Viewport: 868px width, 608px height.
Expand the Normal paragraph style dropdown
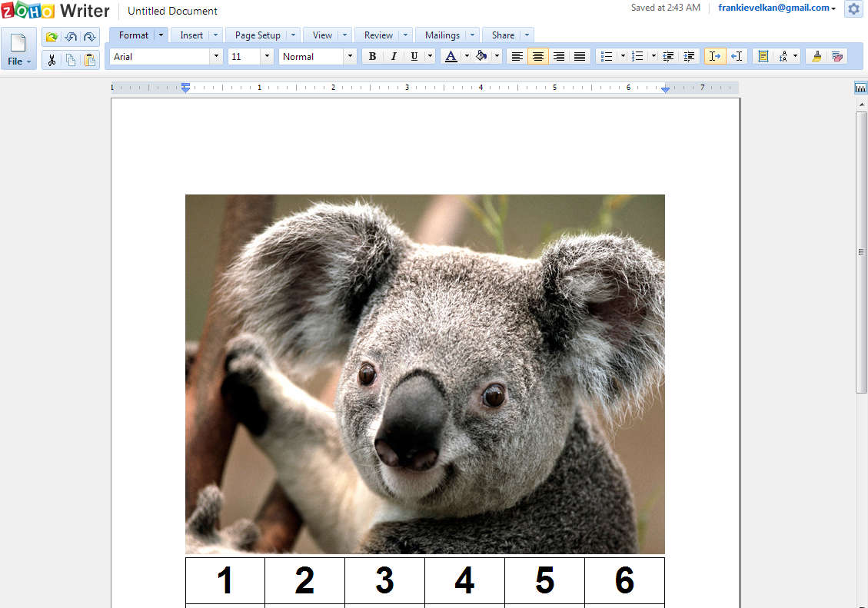click(x=350, y=56)
